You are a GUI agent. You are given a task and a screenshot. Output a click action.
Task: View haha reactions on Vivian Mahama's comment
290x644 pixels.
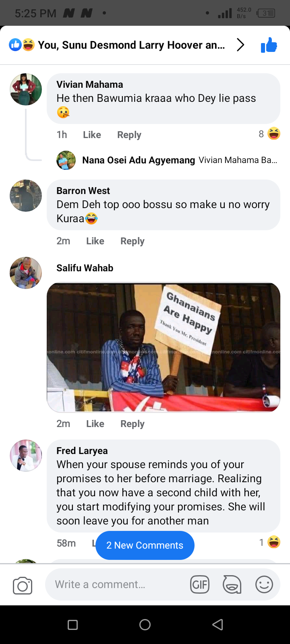coord(269,134)
